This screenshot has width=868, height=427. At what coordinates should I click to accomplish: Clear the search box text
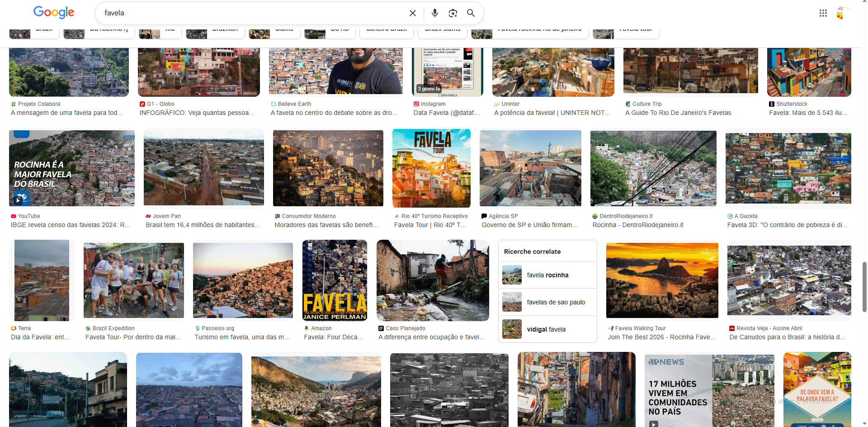[412, 13]
